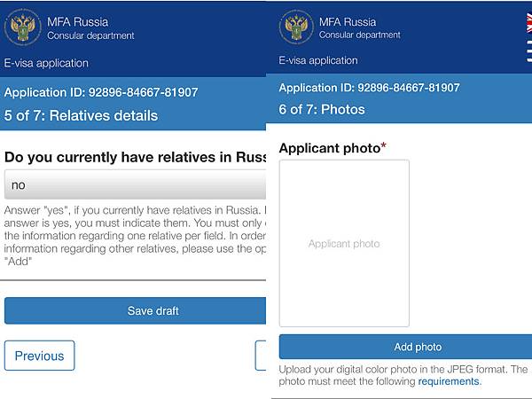Image resolution: width=532 pixels, height=399 pixels.
Task: Click the partially visible Next button
Action: pyautogui.click(x=261, y=356)
